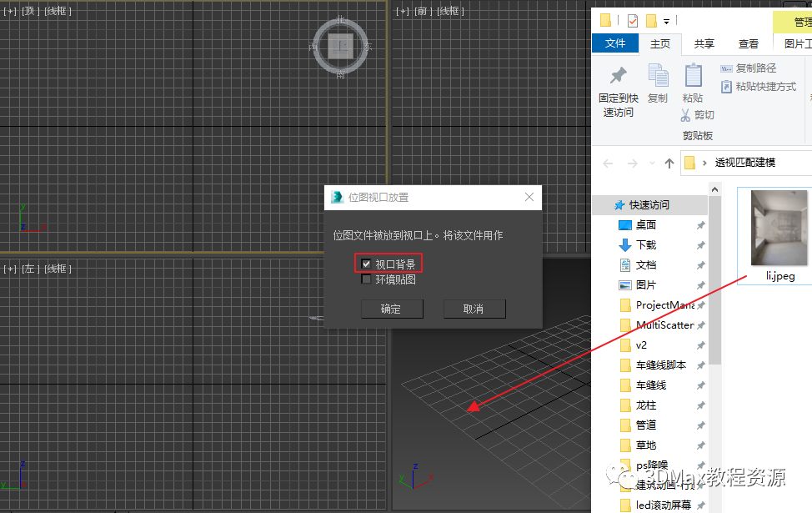This screenshot has width=812, height=513.
Task: Open the 车缝线脚本 folder
Action: click(x=661, y=365)
